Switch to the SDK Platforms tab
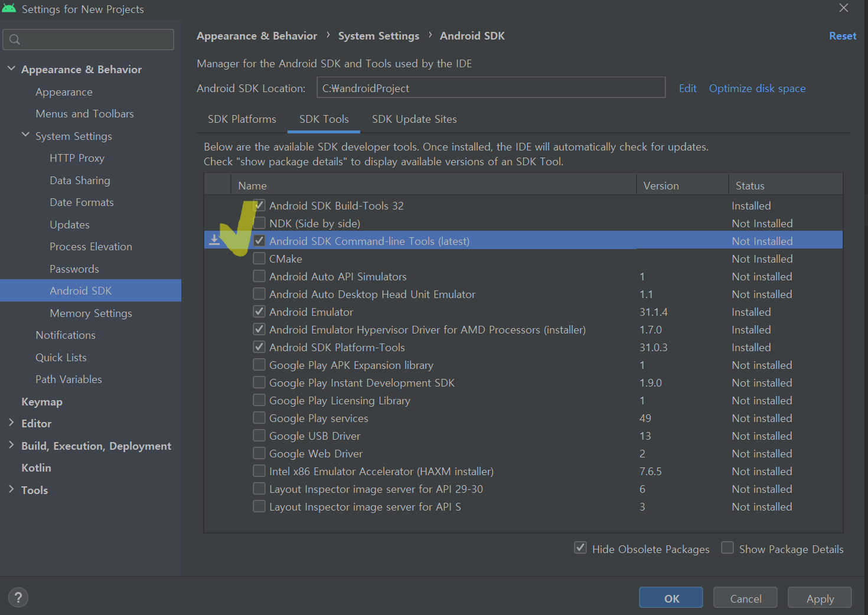Screen dimensions: 868x615 pyautogui.click(x=242, y=119)
